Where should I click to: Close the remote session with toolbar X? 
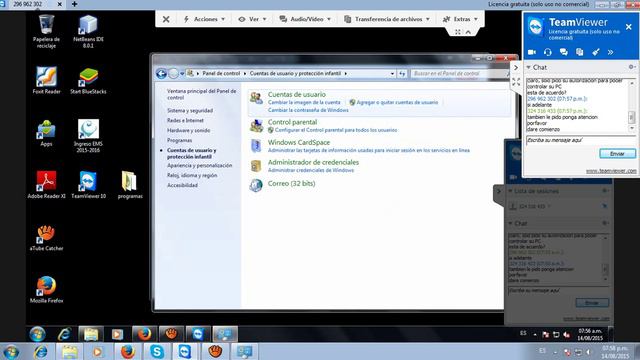[x=166, y=19]
